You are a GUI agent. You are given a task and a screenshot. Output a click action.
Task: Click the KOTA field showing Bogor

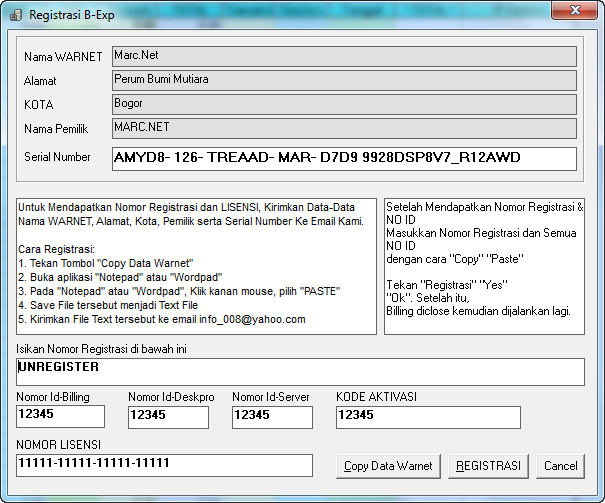pyautogui.click(x=344, y=104)
